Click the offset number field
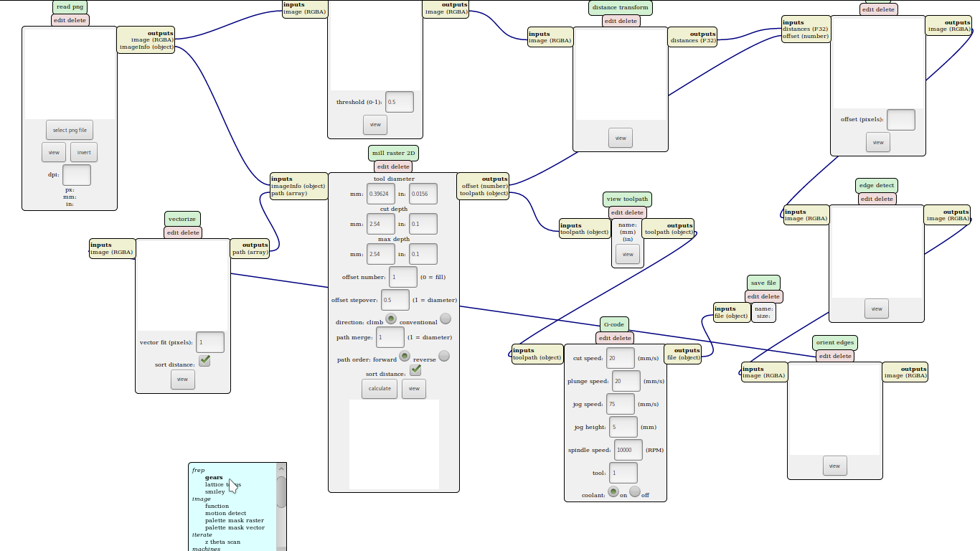980x551 pixels. (x=403, y=277)
